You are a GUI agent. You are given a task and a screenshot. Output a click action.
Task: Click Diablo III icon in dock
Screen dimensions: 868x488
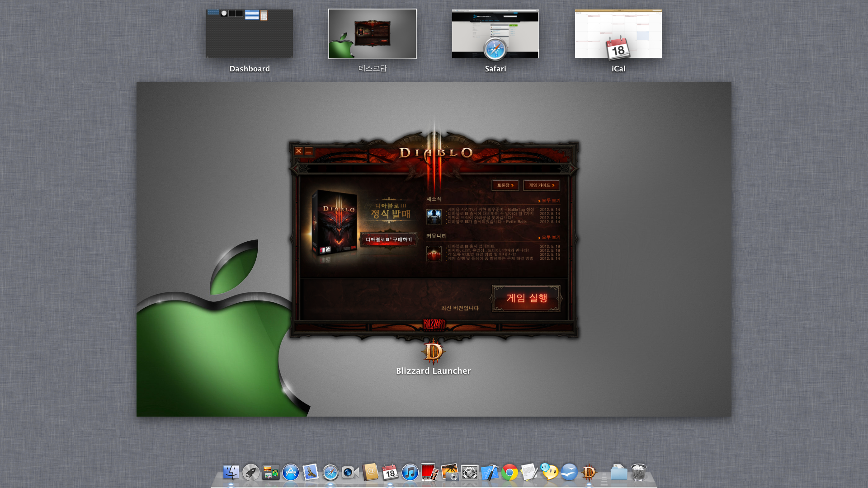589,473
